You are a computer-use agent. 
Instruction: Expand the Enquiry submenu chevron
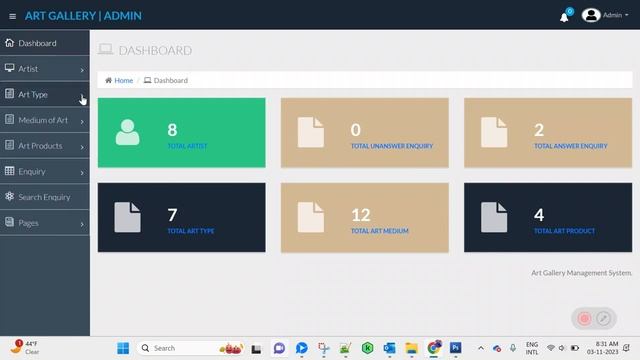tap(82, 173)
